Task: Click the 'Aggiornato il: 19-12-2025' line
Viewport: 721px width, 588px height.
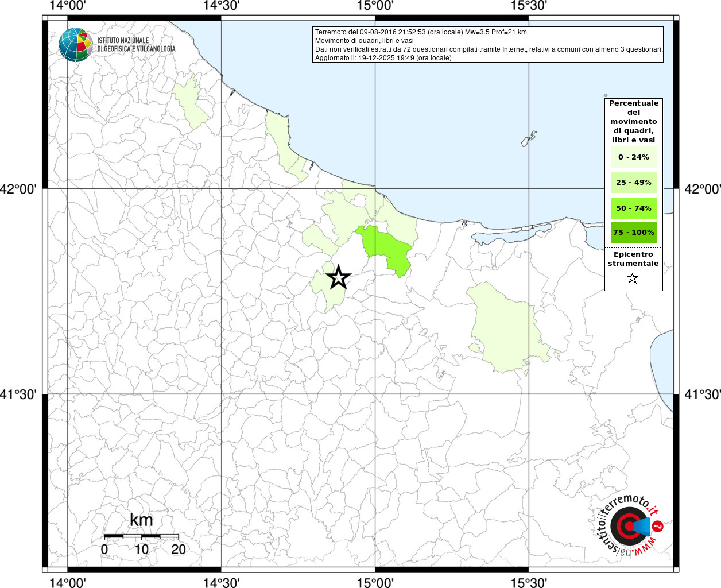Action: [383, 58]
